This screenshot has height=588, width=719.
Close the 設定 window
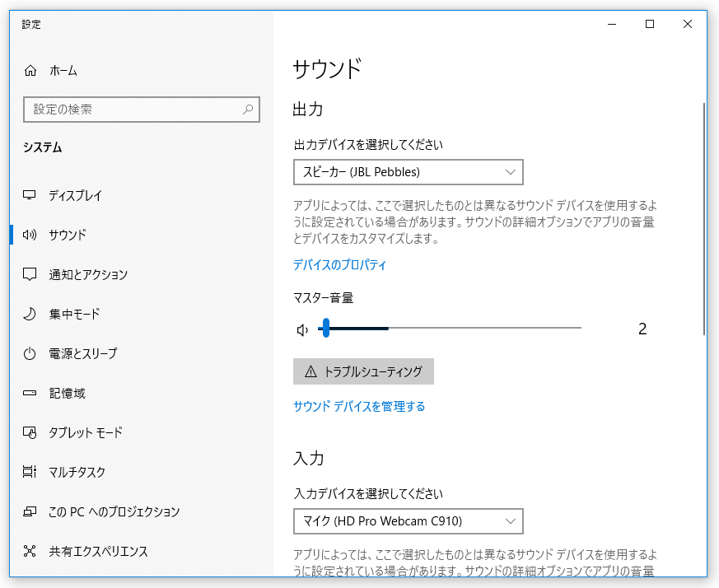click(x=688, y=24)
